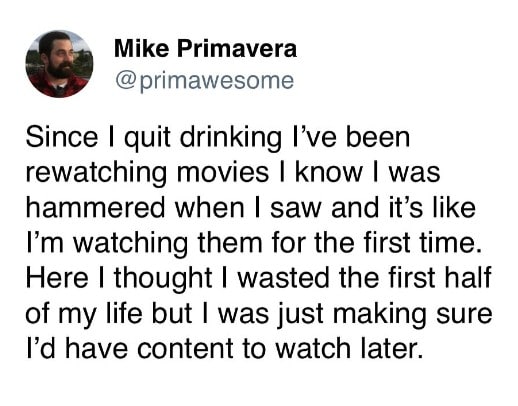Click the word 'rewatching' in the tweet
Screen dimensions: 518x406
pos(96,173)
